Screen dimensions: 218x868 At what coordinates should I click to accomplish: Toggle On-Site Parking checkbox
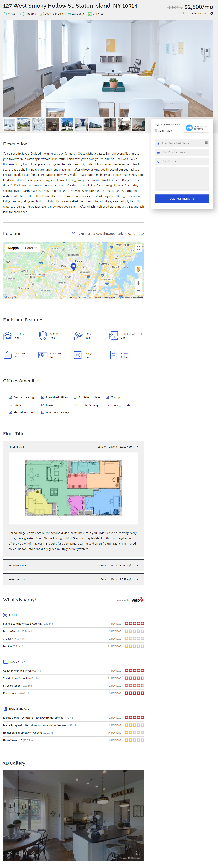[75, 405]
